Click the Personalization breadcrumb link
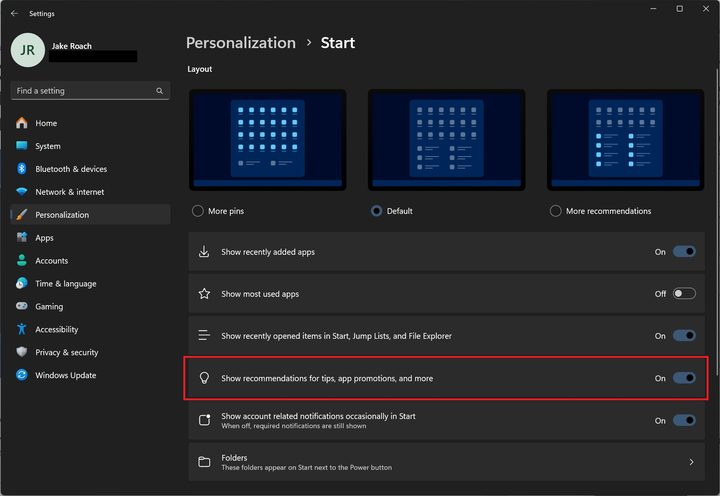This screenshot has height=496, width=720. click(241, 43)
